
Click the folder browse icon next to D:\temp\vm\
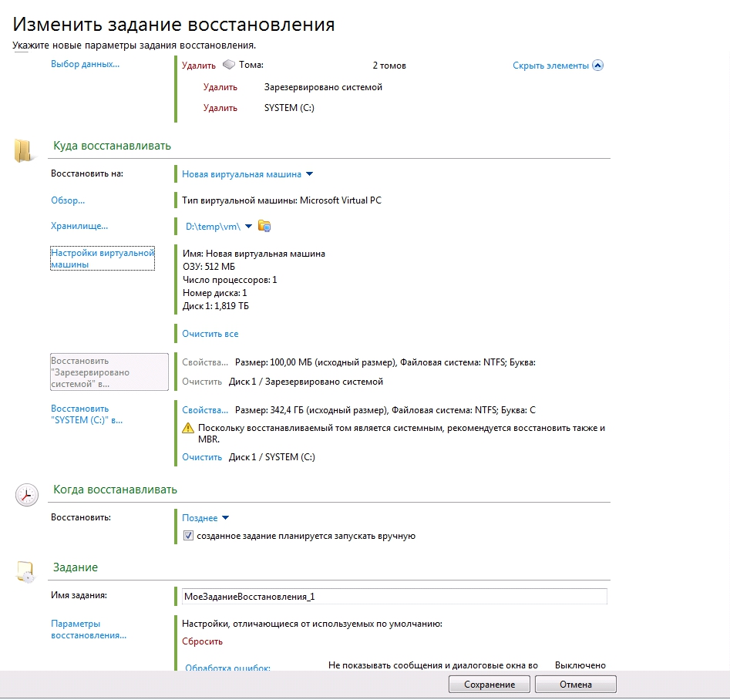pyautogui.click(x=264, y=227)
